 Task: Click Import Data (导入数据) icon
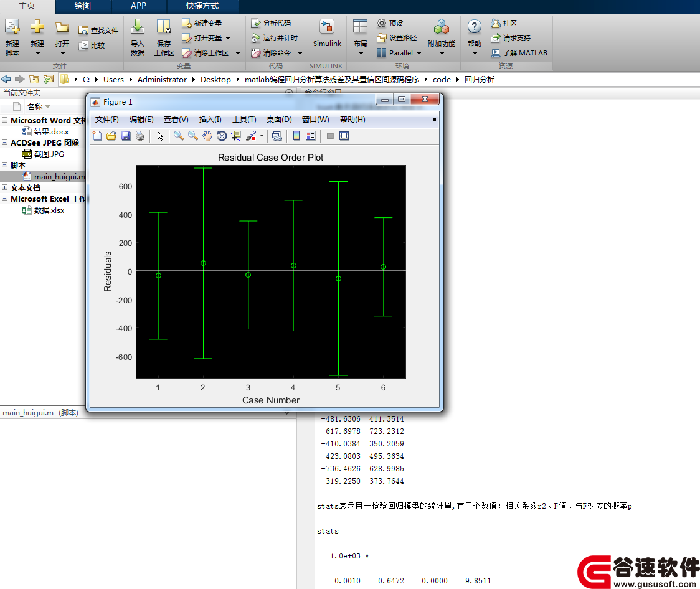click(138, 27)
